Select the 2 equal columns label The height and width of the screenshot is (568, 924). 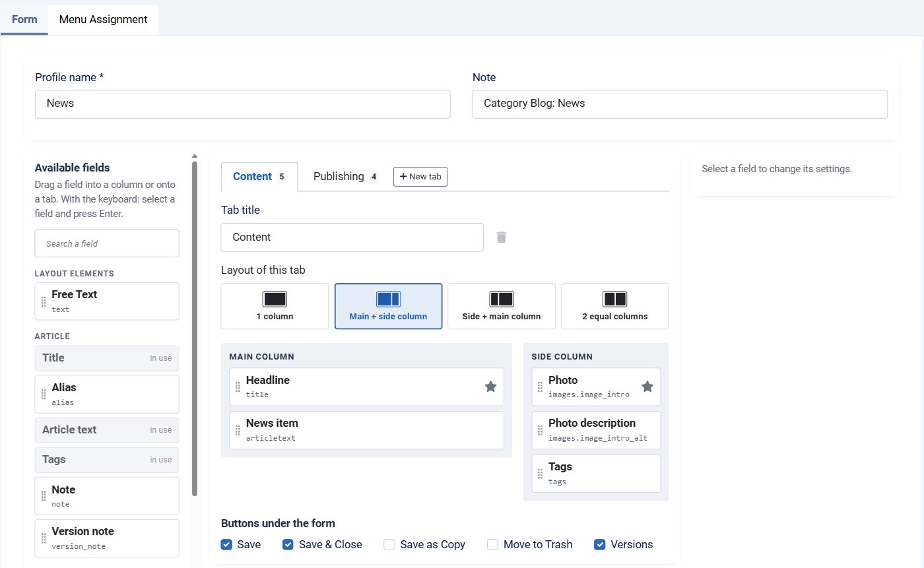click(x=615, y=317)
